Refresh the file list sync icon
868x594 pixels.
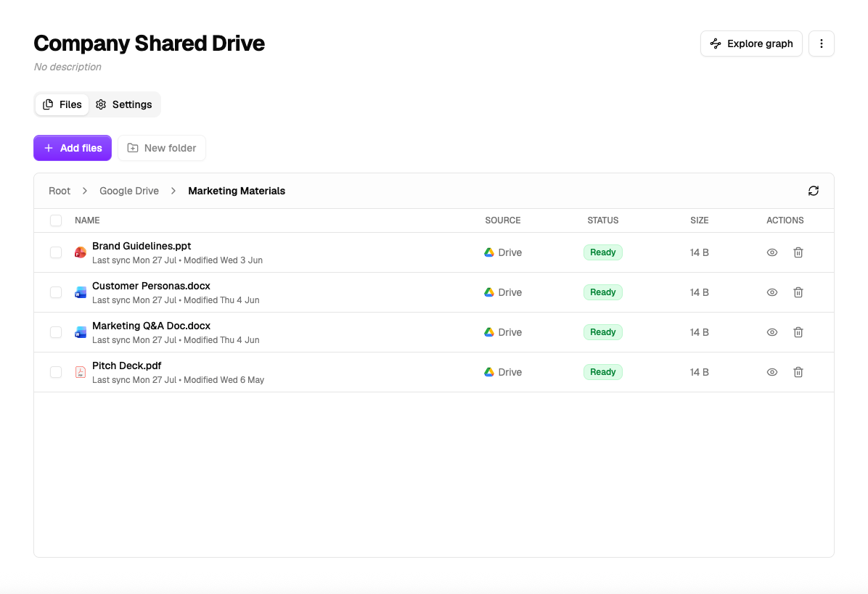click(x=813, y=191)
